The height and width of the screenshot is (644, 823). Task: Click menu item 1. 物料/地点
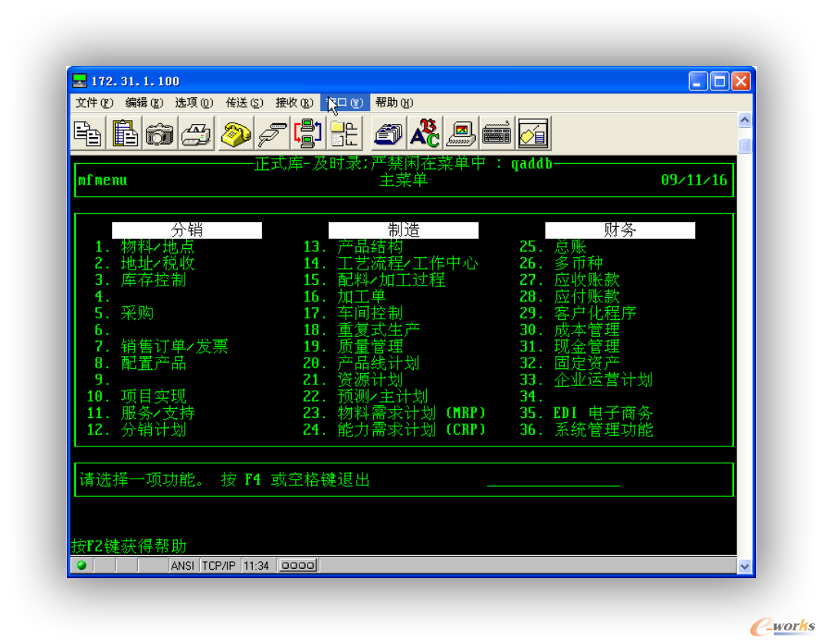click(x=144, y=247)
